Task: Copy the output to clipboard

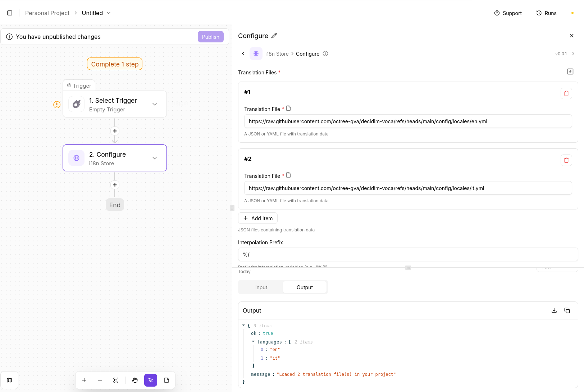Action: (x=567, y=310)
